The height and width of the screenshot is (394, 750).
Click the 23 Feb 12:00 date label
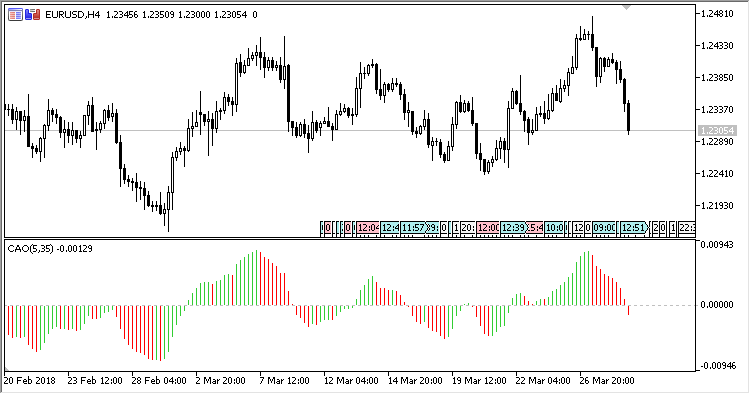[x=95, y=381]
